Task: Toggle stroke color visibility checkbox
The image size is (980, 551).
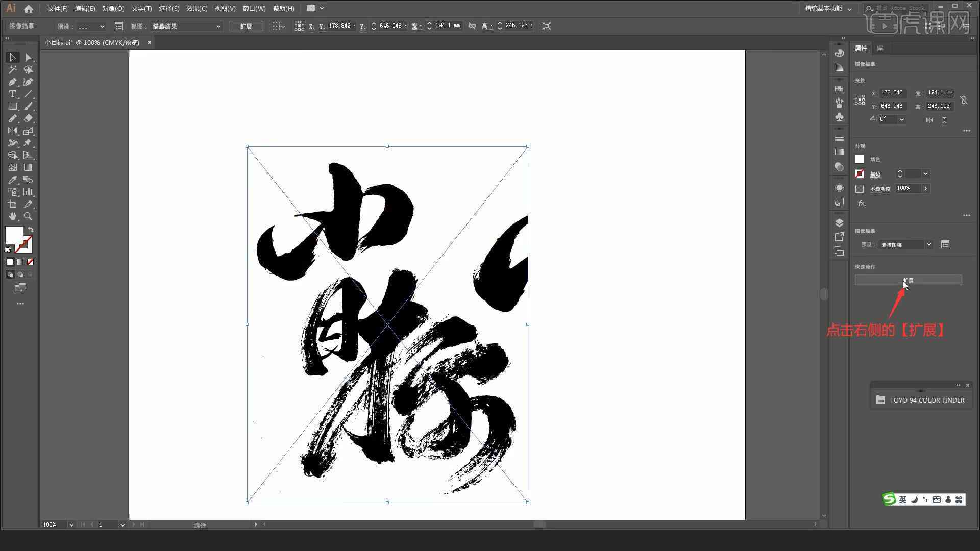Action: tap(859, 173)
